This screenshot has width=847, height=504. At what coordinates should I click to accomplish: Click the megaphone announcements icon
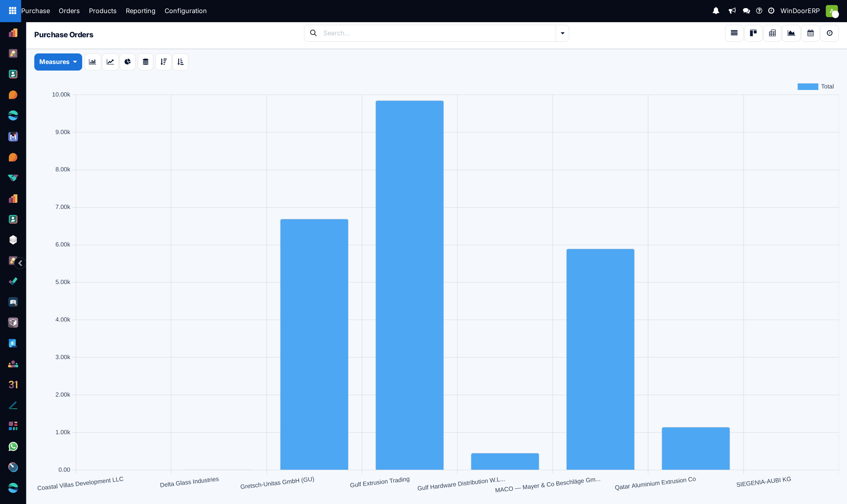click(732, 11)
